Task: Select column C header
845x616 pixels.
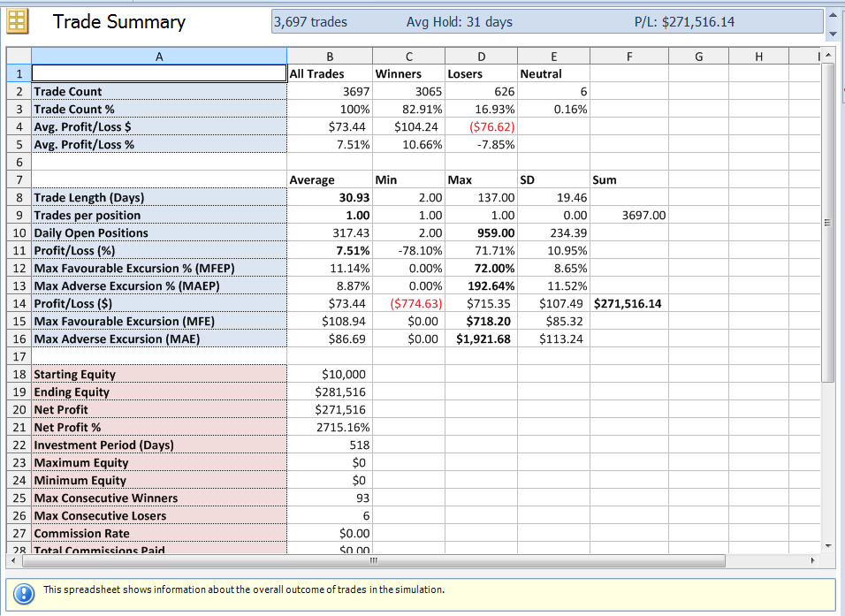Action: click(x=409, y=57)
